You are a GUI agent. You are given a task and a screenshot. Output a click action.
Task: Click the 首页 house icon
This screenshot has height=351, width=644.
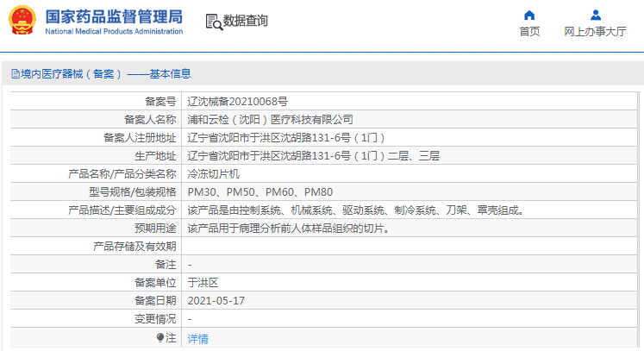tap(529, 15)
